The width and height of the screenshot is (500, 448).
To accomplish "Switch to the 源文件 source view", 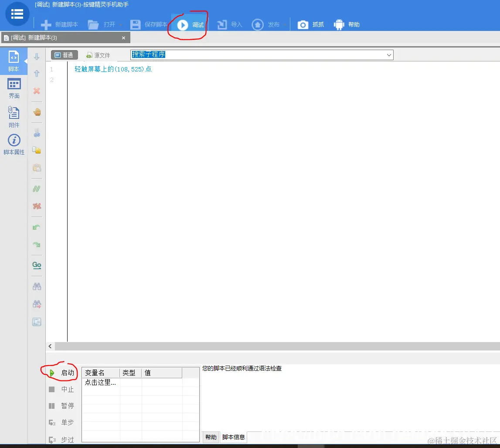I will pos(98,55).
